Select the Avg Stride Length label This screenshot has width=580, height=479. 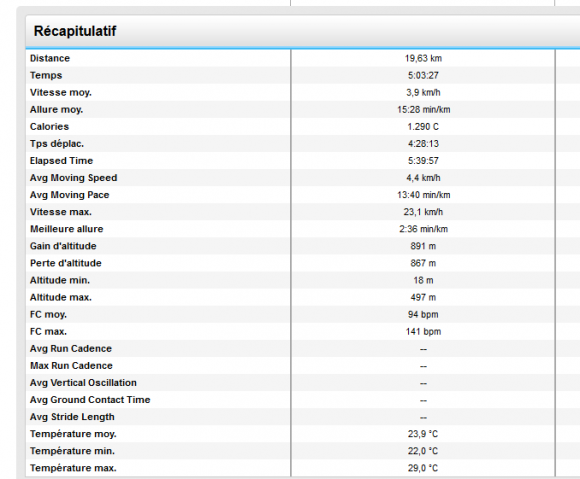(72, 417)
